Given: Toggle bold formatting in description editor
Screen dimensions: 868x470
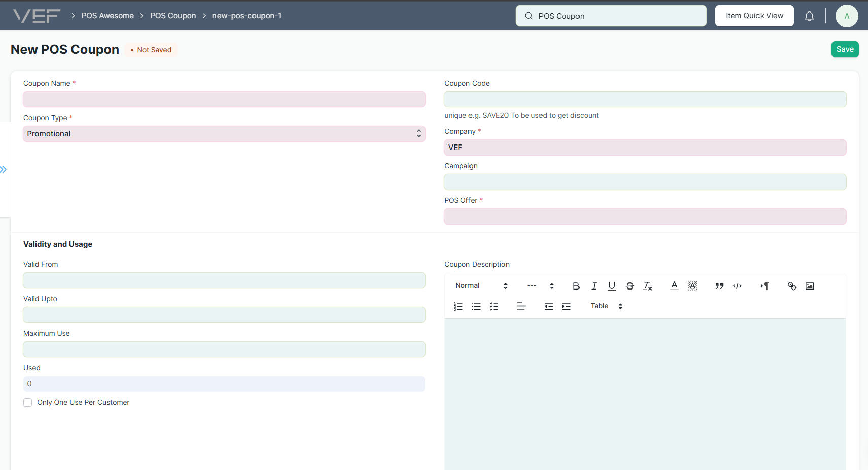Looking at the screenshot, I should click(576, 286).
